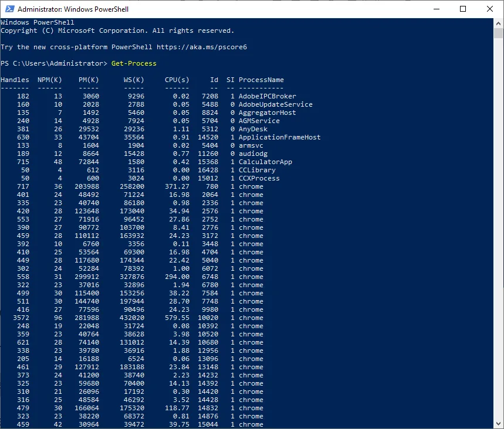Click the window title 'Administrator: Windows PowerShell'

pos(73,9)
